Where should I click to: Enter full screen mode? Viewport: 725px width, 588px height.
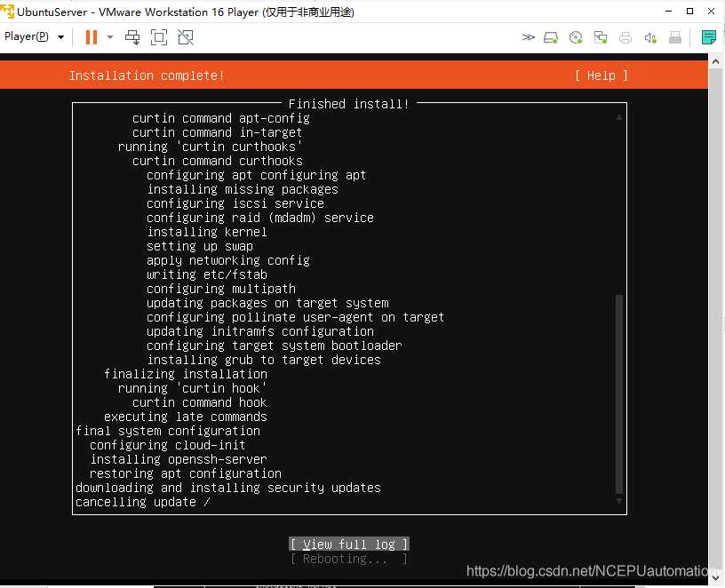pyautogui.click(x=159, y=37)
